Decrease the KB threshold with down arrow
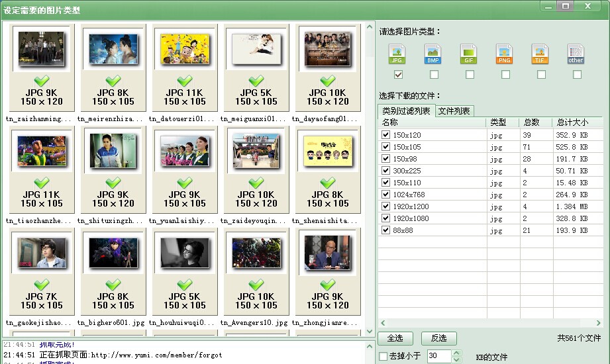 (456, 360)
